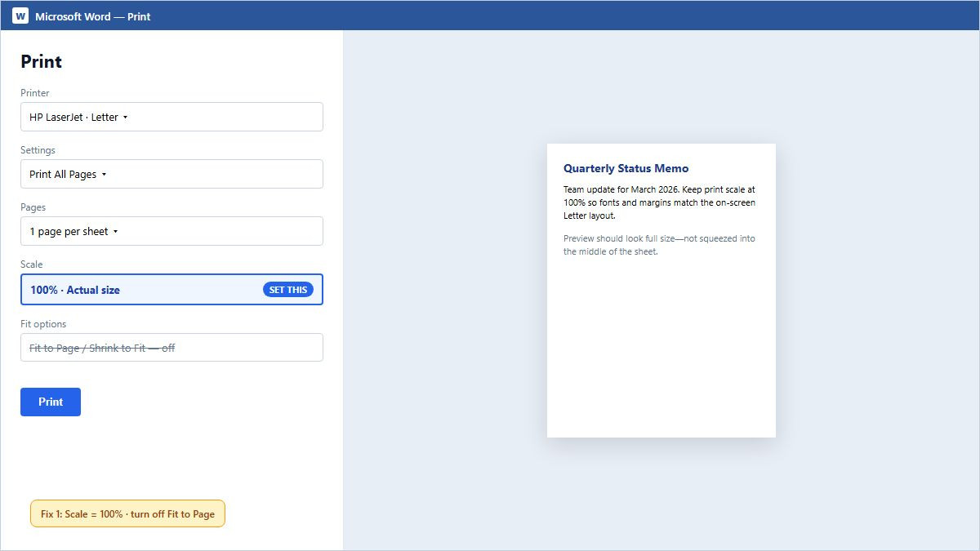Image resolution: width=980 pixels, height=551 pixels.
Task: Open the 1 page per sheet dropdown
Action: click(x=171, y=231)
